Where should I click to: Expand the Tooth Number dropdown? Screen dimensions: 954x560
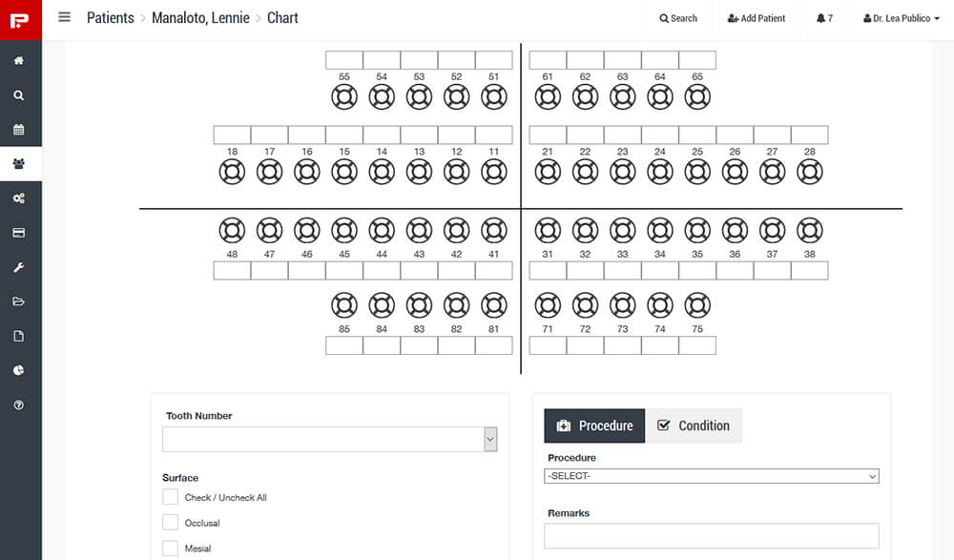point(330,440)
